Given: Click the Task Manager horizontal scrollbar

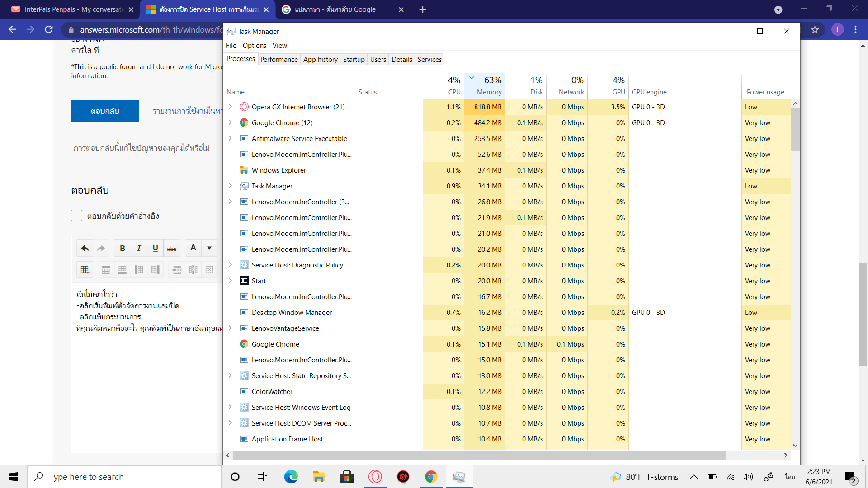Looking at the screenshot, I should (479, 455).
